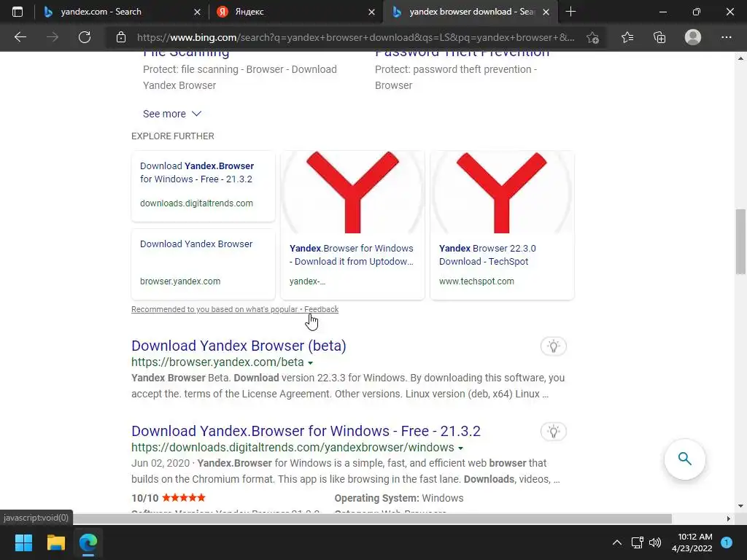The height and width of the screenshot is (560, 747).
Task: Open Download Yandex.Browser for Windows 21.3.2 result
Action: point(306,431)
